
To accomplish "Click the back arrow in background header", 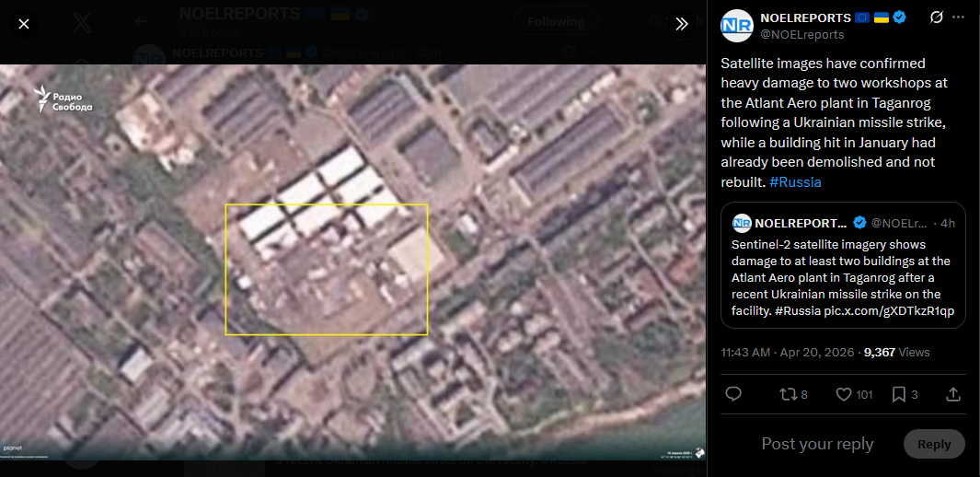I will 142,22.
